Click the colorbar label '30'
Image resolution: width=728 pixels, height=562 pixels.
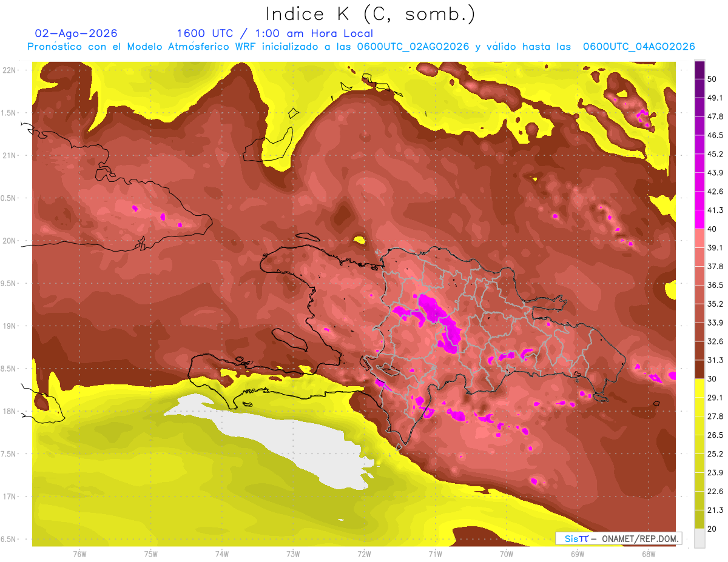(x=713, y=379)
